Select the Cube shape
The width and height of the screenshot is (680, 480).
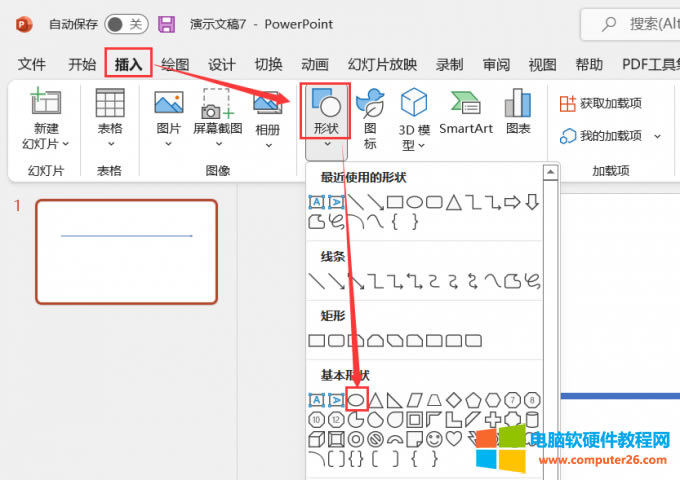317,439
